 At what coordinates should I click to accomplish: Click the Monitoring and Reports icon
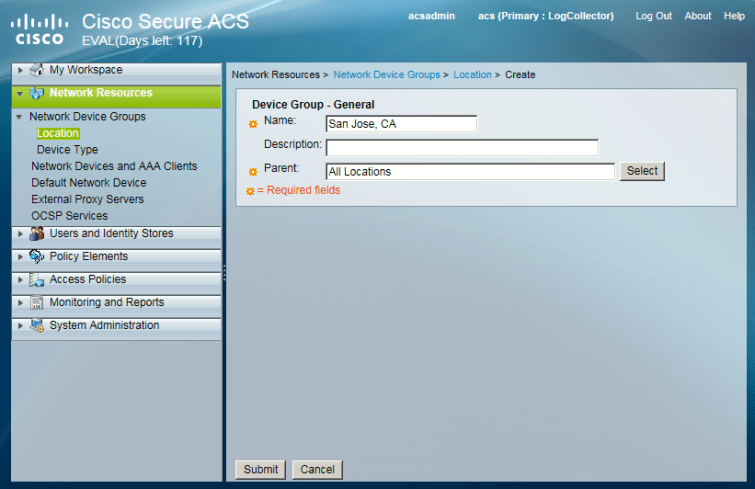37,303
